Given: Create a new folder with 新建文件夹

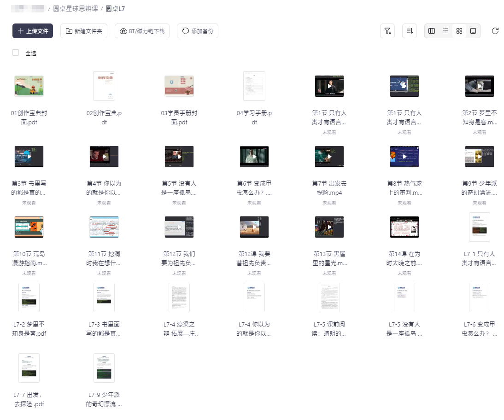Looking at the screenshot, I should click(x=84, y=31).
